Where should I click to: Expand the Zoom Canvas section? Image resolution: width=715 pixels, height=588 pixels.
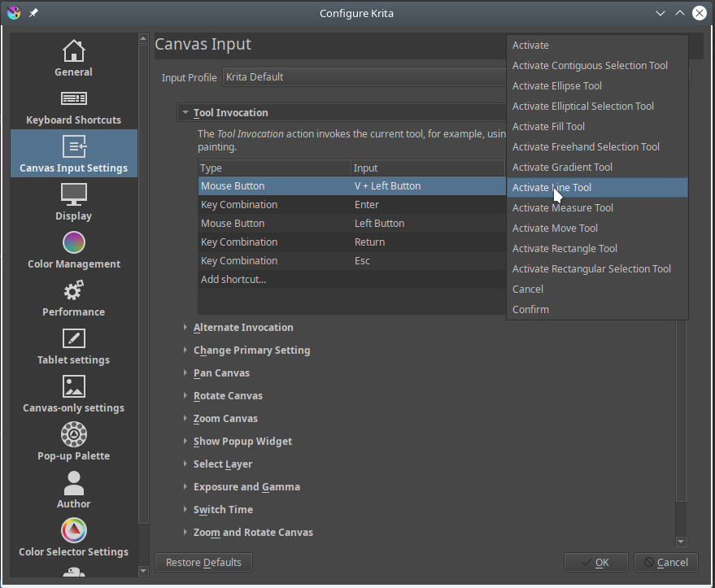(x=185, y=418)
